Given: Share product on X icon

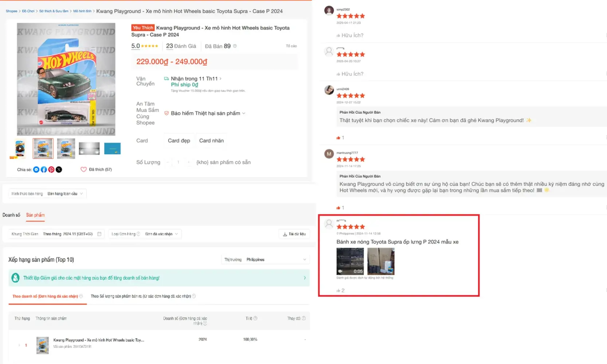Looking at the screenshot, I should coord(59,170).
